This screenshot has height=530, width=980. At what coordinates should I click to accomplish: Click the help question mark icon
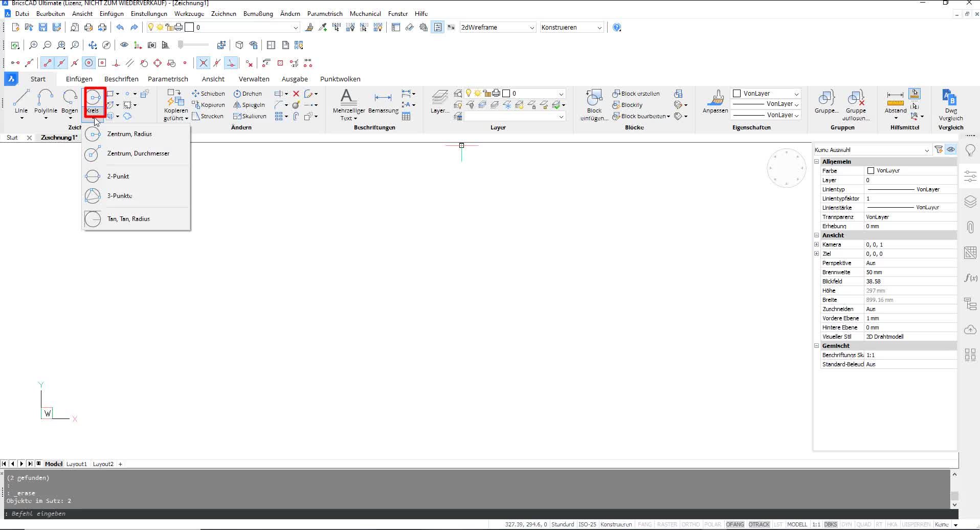617,28
